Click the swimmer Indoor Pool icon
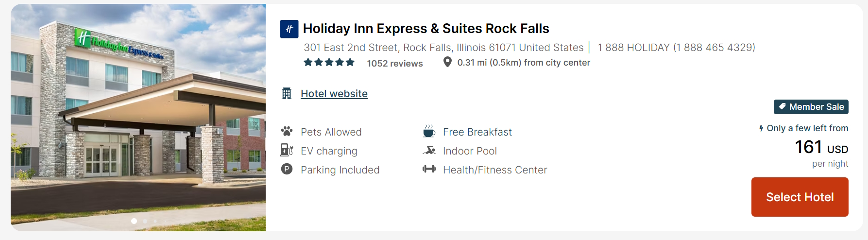 tap(429, 150)
